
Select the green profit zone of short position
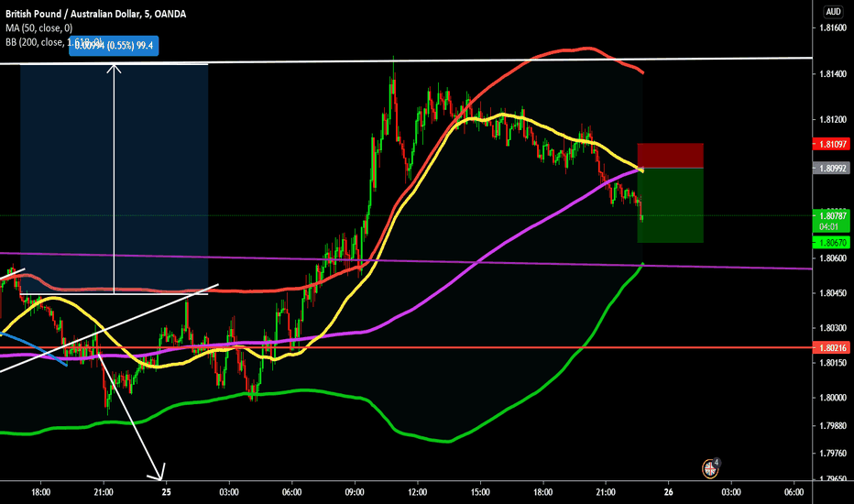(671, 205)
